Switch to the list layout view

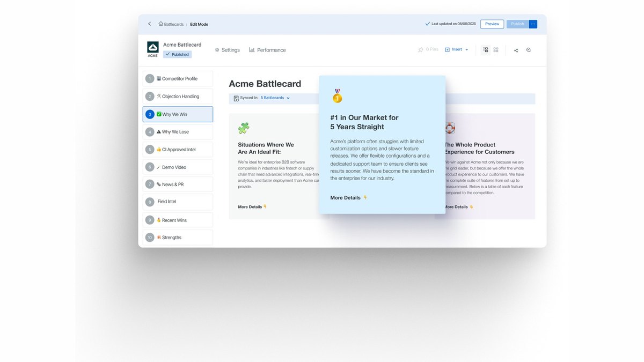coord(486,50)
